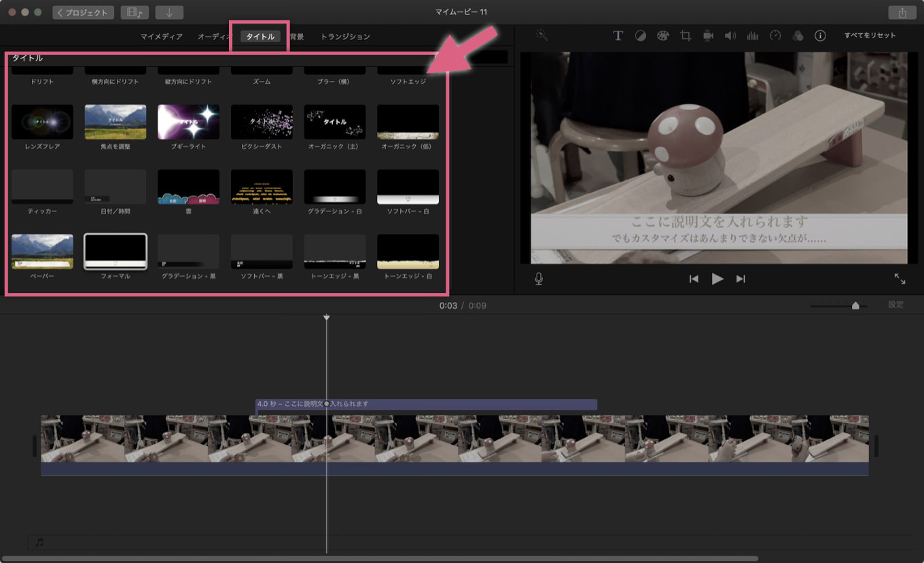Open the volume speaker settings

(x=730, y=36)
